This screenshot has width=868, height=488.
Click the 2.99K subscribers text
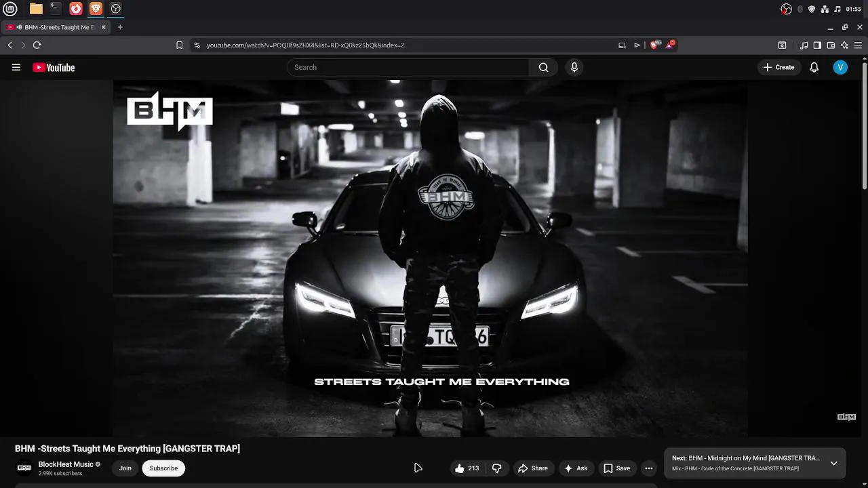tap(60, 474)
